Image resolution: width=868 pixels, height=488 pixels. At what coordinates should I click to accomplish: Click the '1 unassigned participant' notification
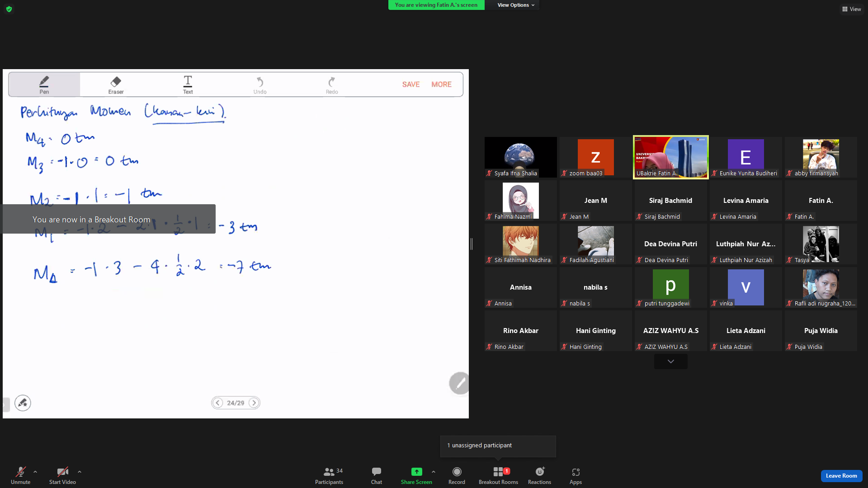[x=498, y=446]
